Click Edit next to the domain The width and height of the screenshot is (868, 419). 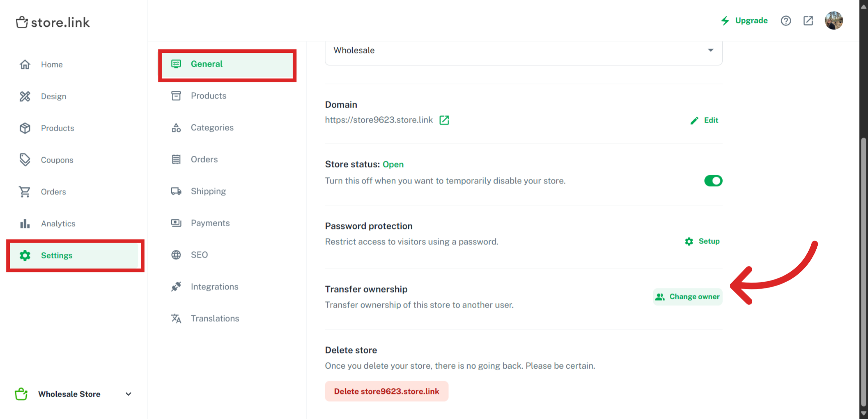[705, 120]
